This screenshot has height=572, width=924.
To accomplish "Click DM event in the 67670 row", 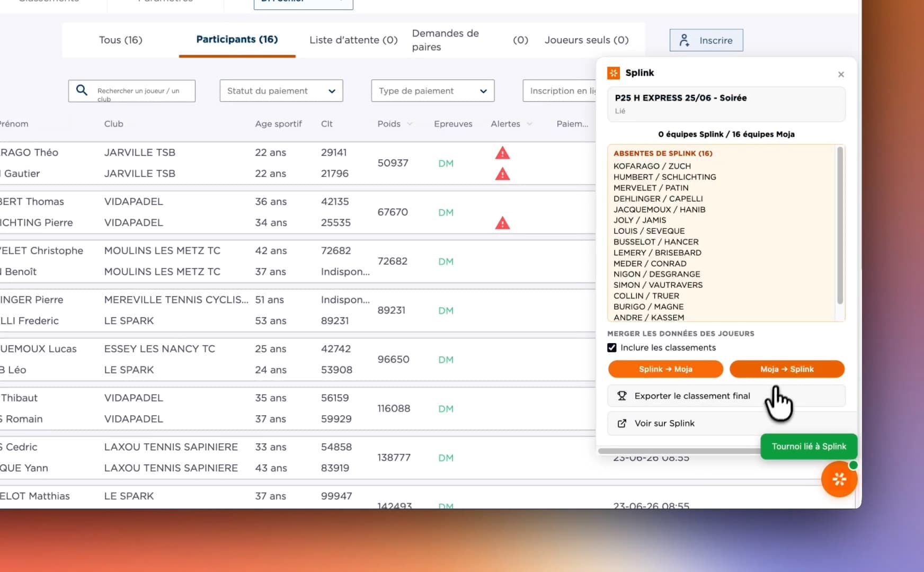I will (x=446, y=212).
